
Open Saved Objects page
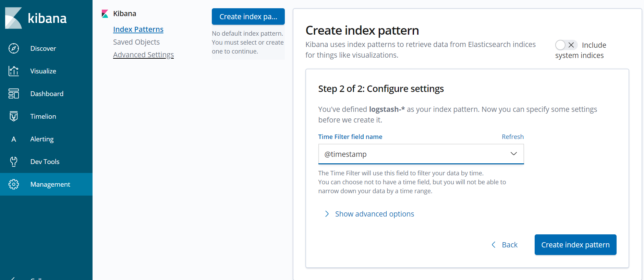pyautogui.click(x=136, y=42)
